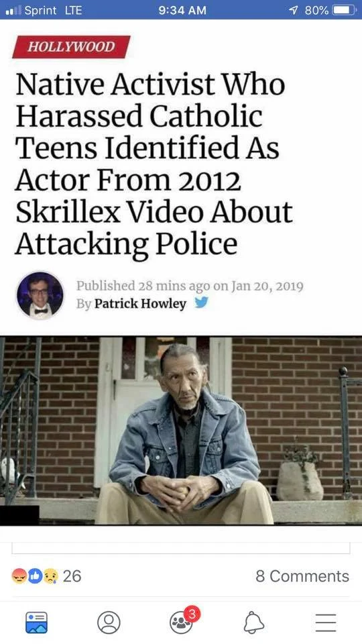
Task: Tap the author profile photo
Action: [40, 295]
